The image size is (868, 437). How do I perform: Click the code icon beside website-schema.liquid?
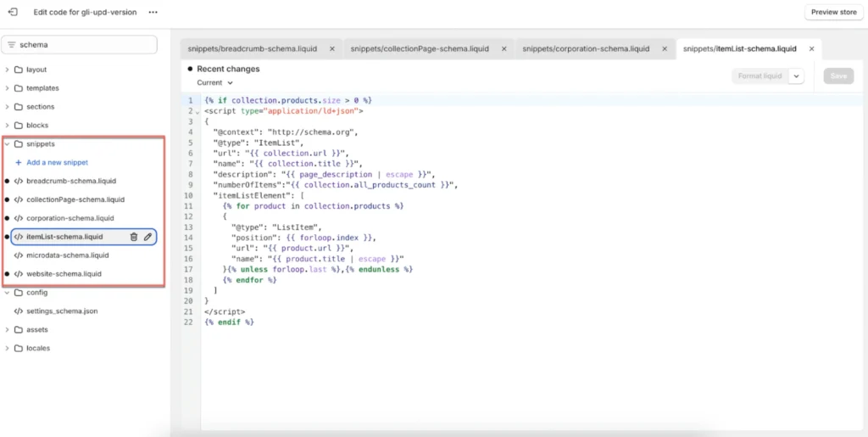pos(19,273)
